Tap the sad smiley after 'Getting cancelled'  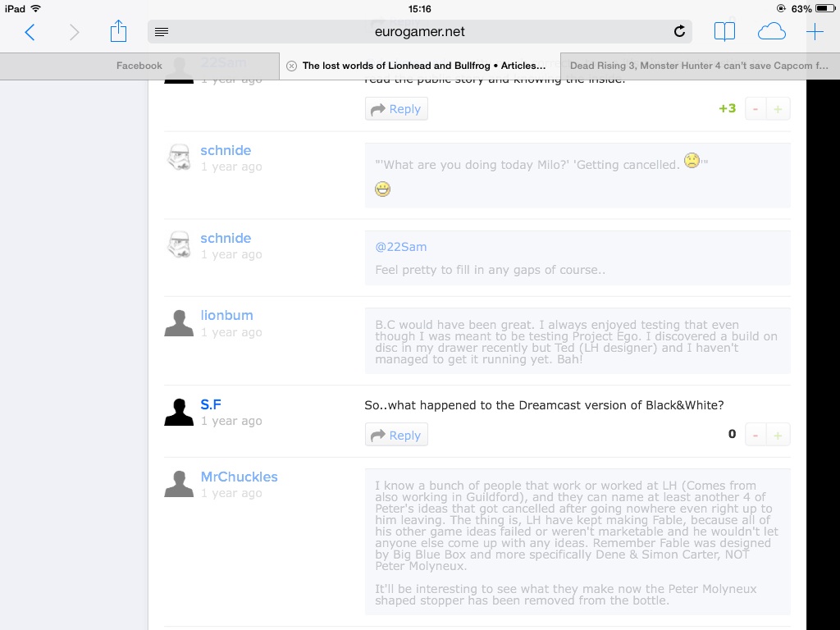pyautogui.click(x=692, y=161)
